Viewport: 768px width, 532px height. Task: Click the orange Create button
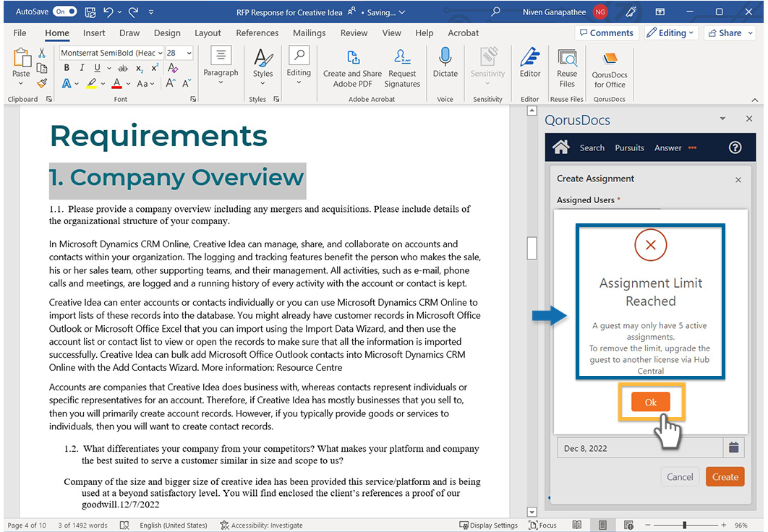pyautogui.click(x=725, y=476)
